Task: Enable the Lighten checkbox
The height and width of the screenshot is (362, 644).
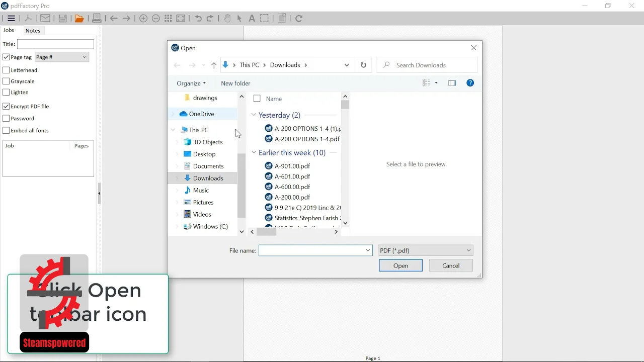Action: pyautogui.click(x=6, y=93)
